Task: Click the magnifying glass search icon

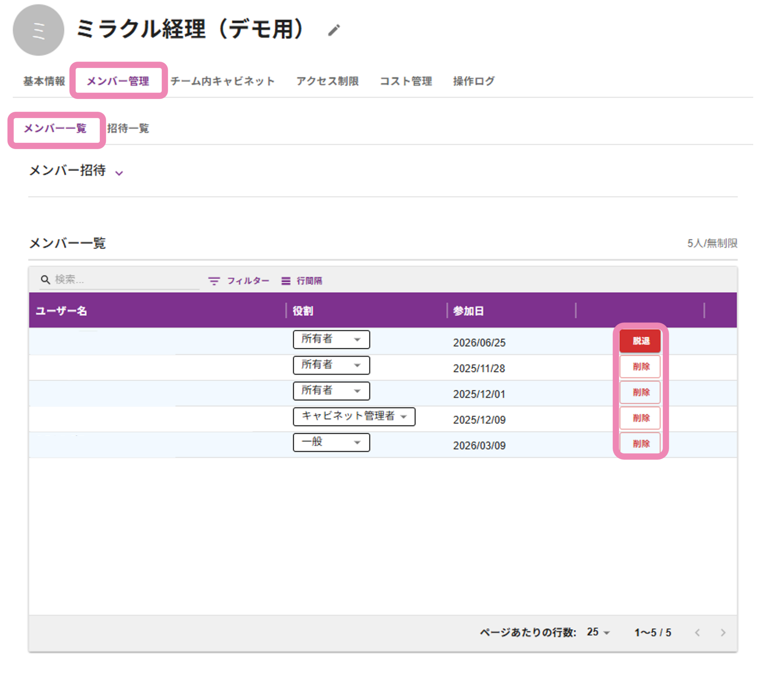Action: tap(45, 280)
